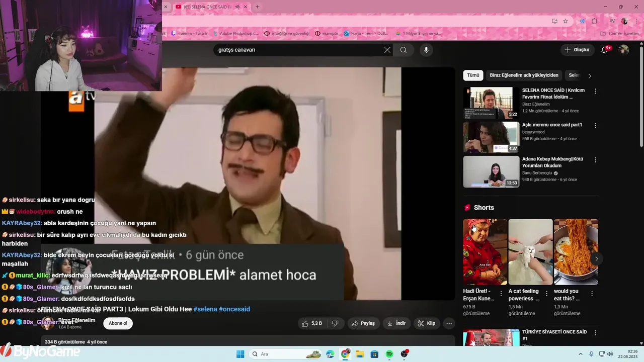Open options for Hadi Üret short
The height and width of the screenshot is (362, 644).
point(501,294)
